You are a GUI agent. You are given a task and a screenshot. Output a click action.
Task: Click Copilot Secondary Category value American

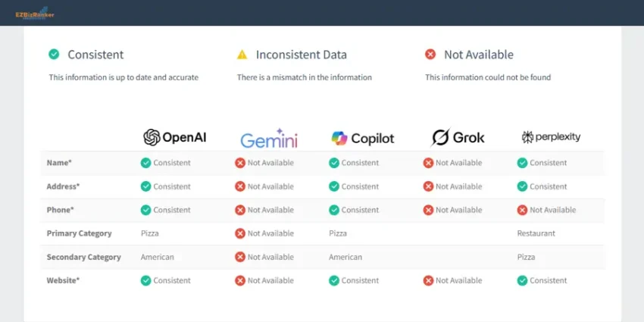[345, 257]
